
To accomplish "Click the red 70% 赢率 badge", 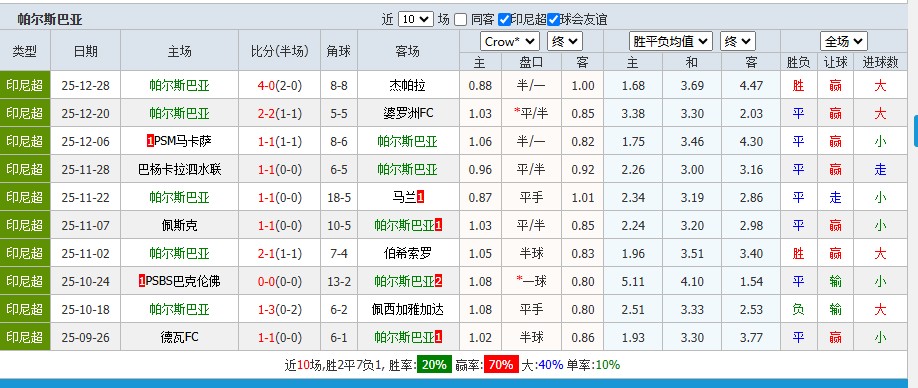I will click(501, 365).
